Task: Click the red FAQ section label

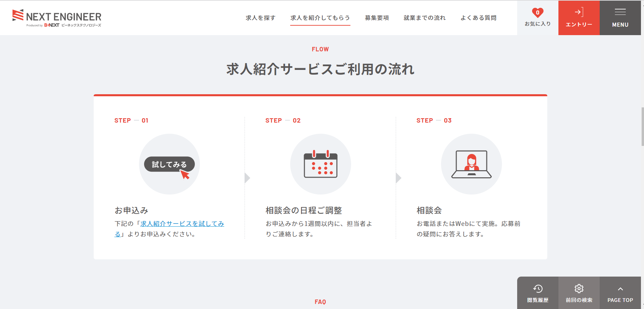Action: pyautogui.click(x=320, y=302)
